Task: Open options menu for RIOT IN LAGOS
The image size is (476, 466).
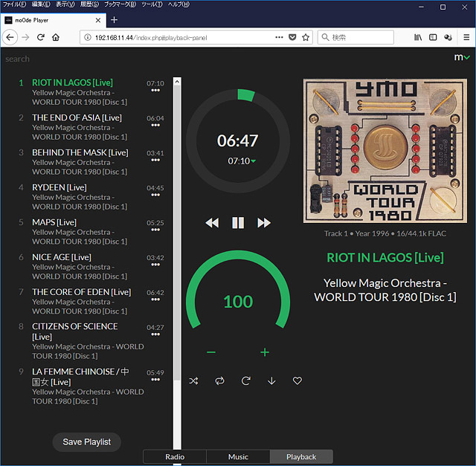Action: click(x=155, y=91)
